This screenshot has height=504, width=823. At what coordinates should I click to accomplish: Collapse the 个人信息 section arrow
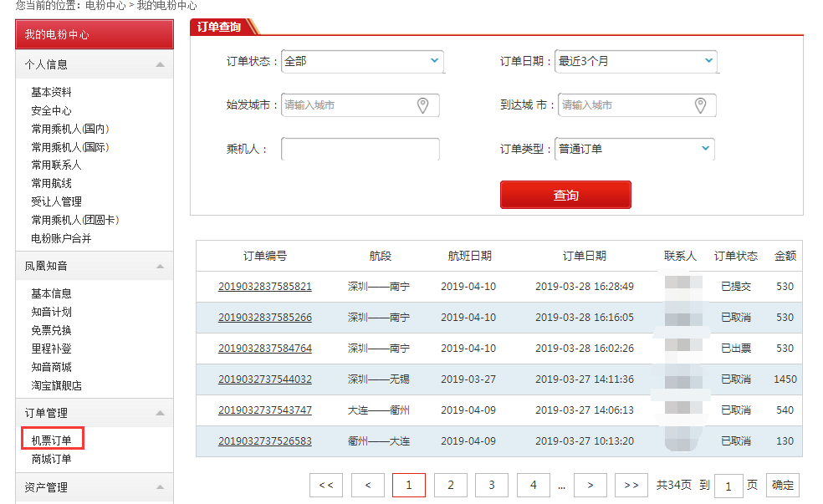160,64
